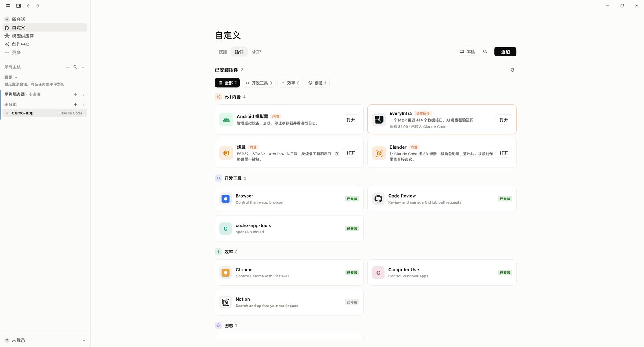Open the 示例服务器 more options menu
Viewport: 644px width, 347px height.
83,94
